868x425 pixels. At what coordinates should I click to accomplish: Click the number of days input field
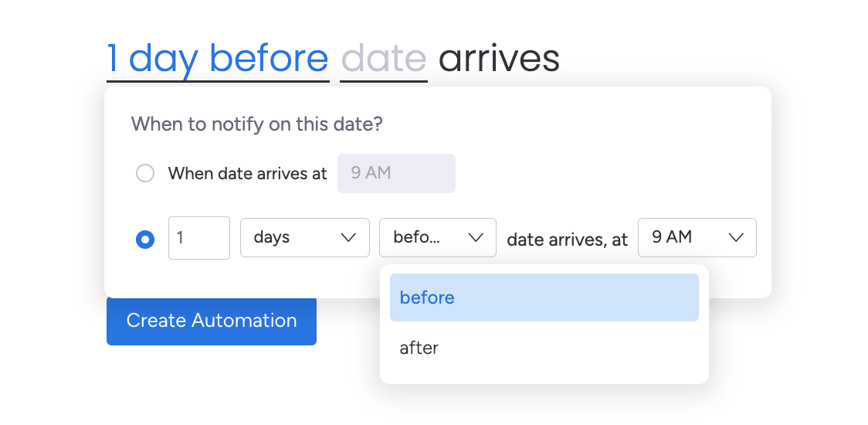click(x=198, y=237)
